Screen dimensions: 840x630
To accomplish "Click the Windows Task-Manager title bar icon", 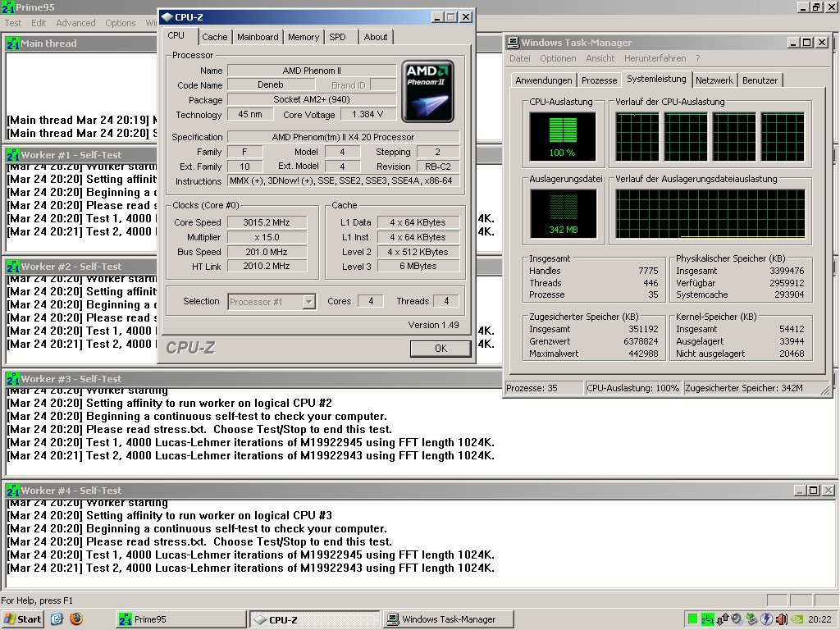I will (514, 43).
